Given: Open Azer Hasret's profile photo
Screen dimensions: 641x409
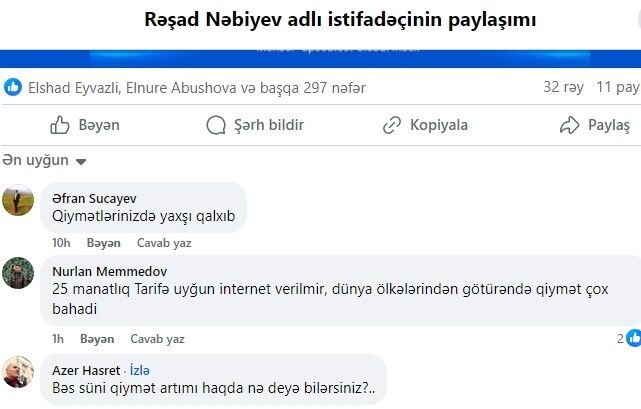Looking at the screenshot, I should (x=18, y=372).
